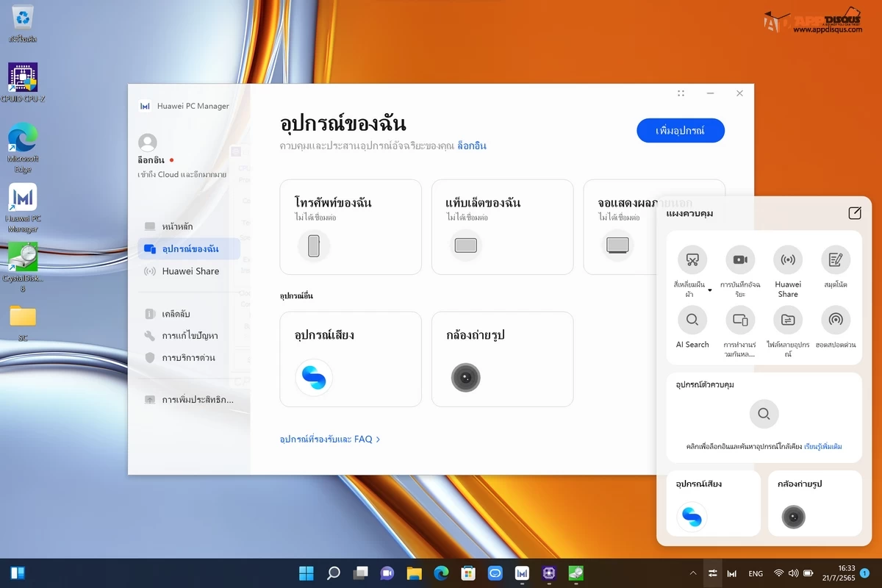Click the blue audio device logo in main window
The image size is (882, 588).
(x=314, y=378)
